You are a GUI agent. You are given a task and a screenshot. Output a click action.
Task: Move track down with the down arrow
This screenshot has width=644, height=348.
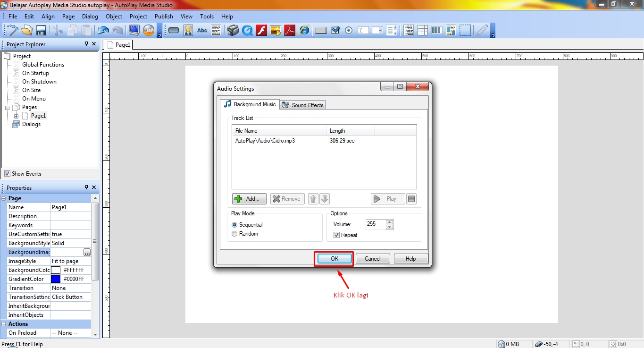325,199
